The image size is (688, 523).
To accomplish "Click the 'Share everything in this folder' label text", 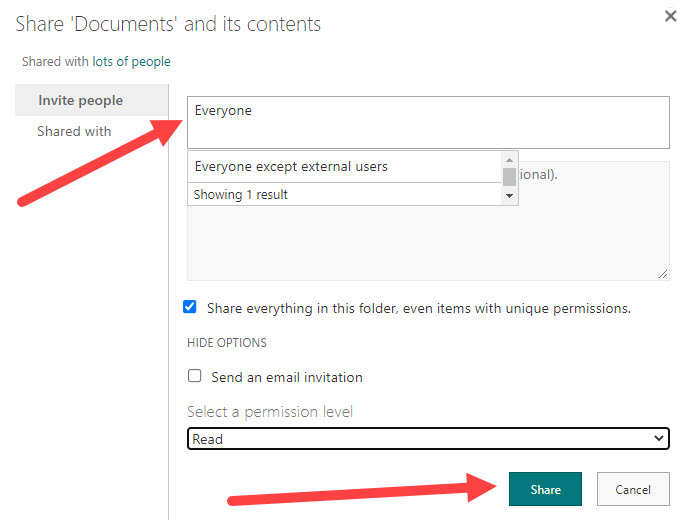I will pyautogui.click(x=419, y=308).
